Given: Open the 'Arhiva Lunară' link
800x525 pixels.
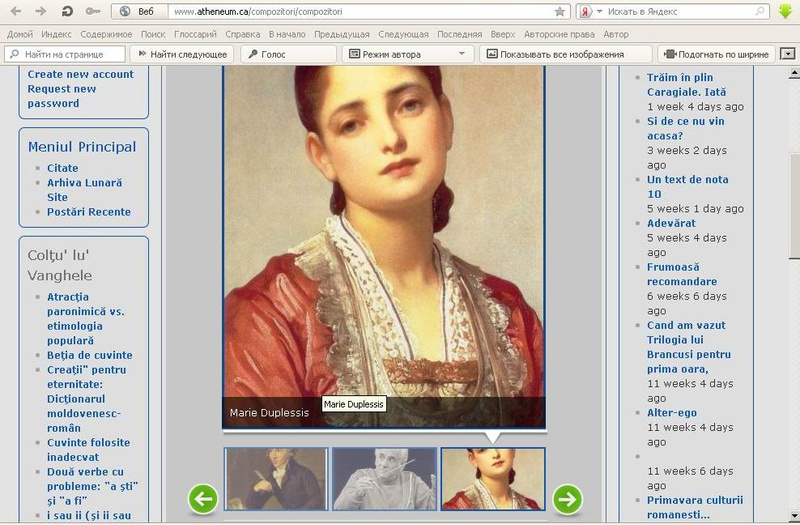Looking at the screenshot, I should (x=84, y=183).
